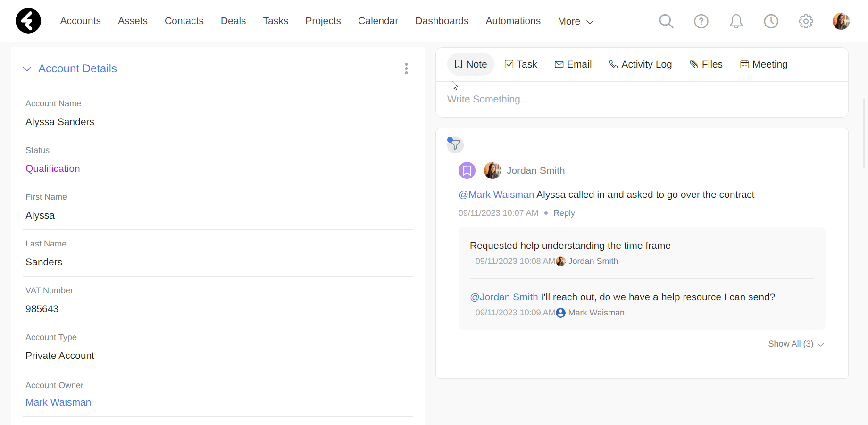Click the First Name value Alyssa
This screenshot has width=868, height=425.
(x=40, y=215)
